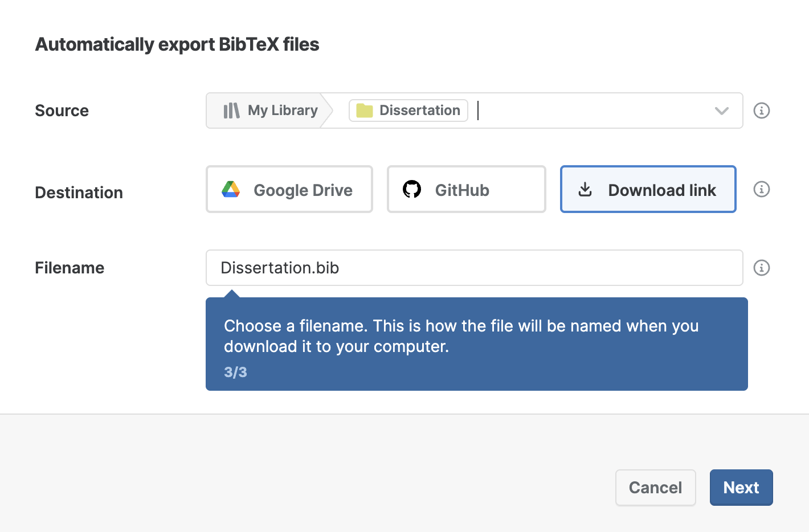The height and width of the screenshot is (532, 809).
Task: Click the blue filename tooltip message
Action: (x=461, y=336)
